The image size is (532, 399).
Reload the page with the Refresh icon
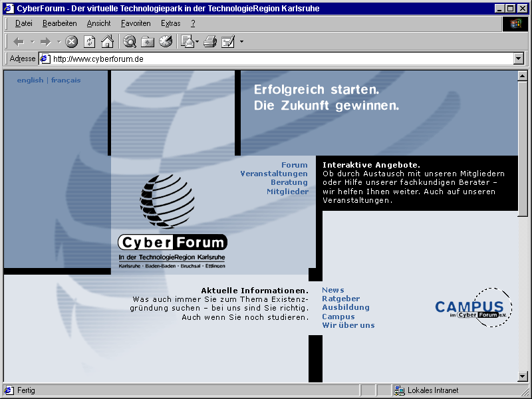click(x=90, y=42)
